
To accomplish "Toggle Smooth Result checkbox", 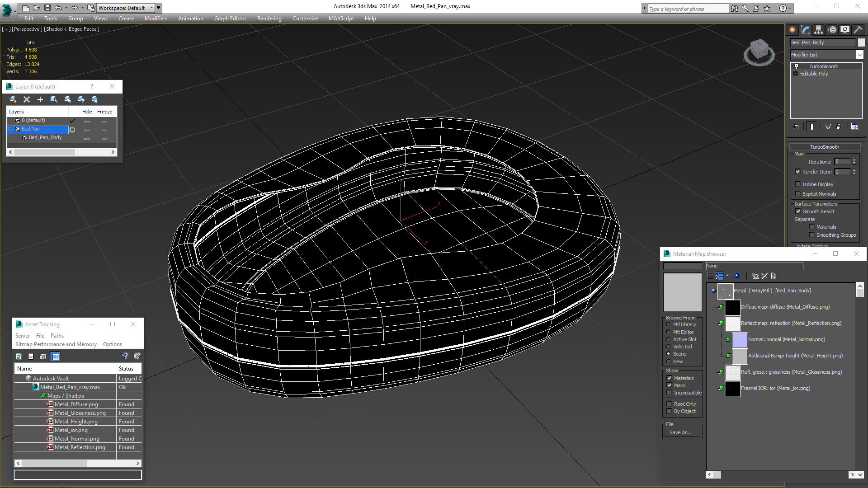I will point(798,211).
